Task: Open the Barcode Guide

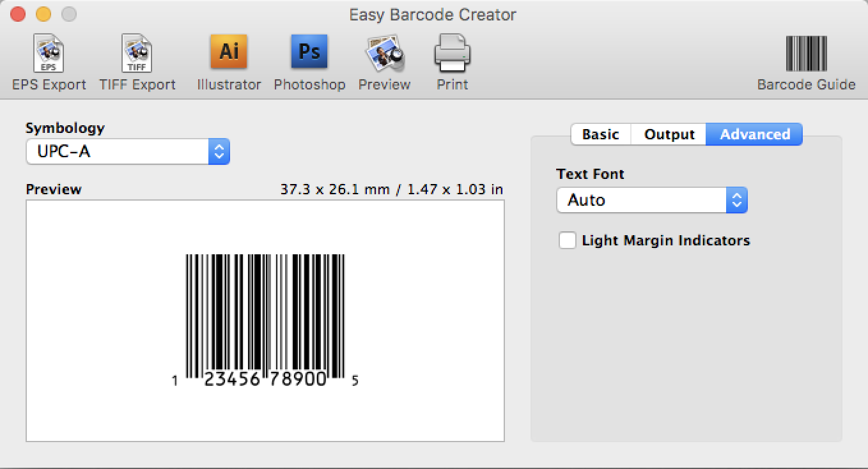Action: pos(805,54)
